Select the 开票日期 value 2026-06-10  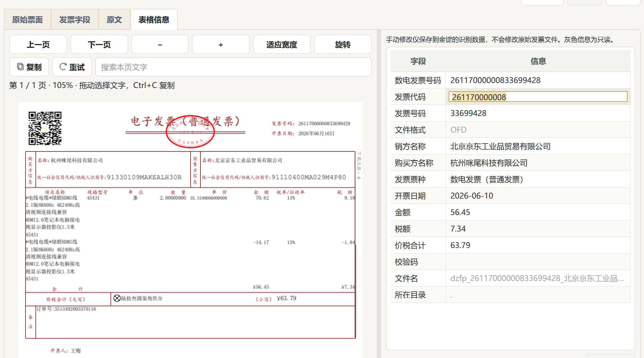click(472, 196)
